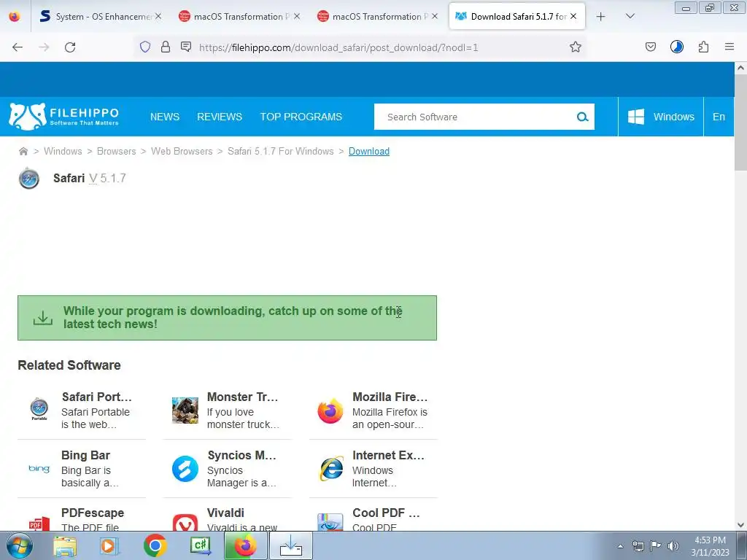Open Safari 5.1.7 For Windows breadcrumb
The width and height of the screenshot is (747, 560).
(x=281, y=152)
